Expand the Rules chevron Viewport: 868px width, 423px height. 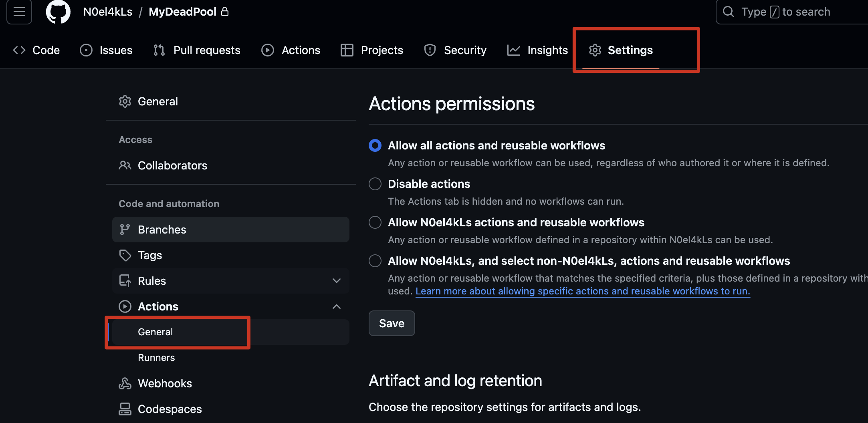click(337, 281)
